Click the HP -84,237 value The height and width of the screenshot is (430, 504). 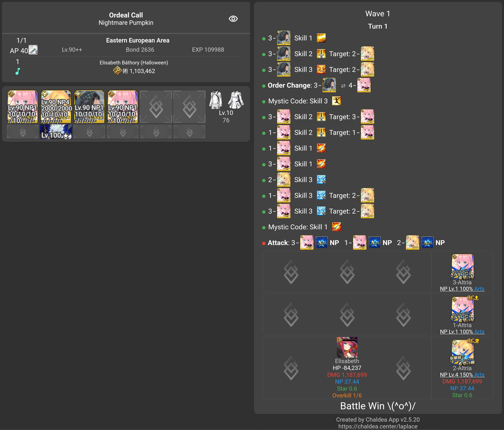click(347, 368)
